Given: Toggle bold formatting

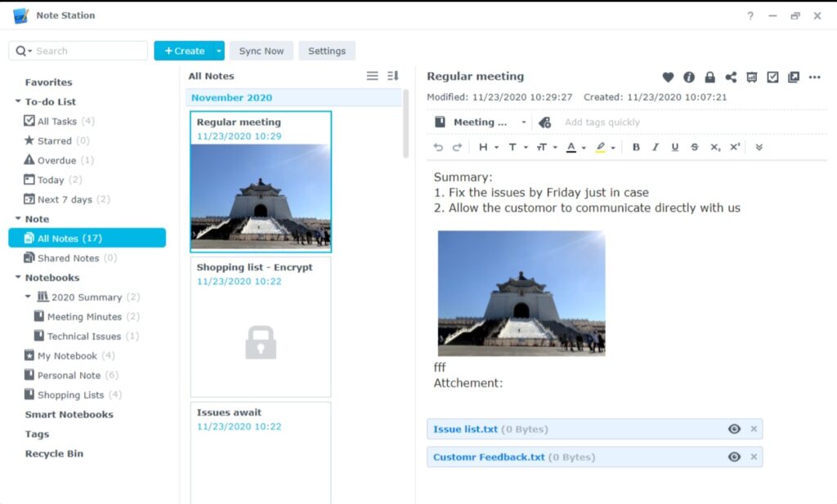Looking at the screenshot, I should (637, 147).
